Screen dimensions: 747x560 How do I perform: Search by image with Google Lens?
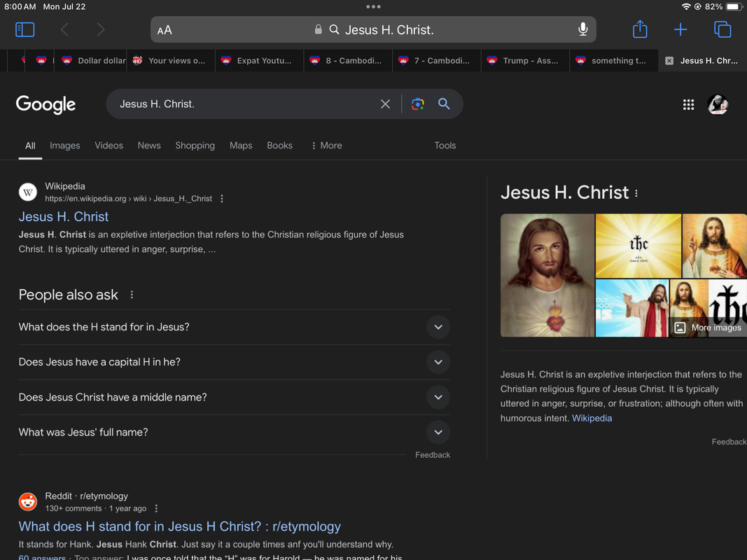(417, 104)
